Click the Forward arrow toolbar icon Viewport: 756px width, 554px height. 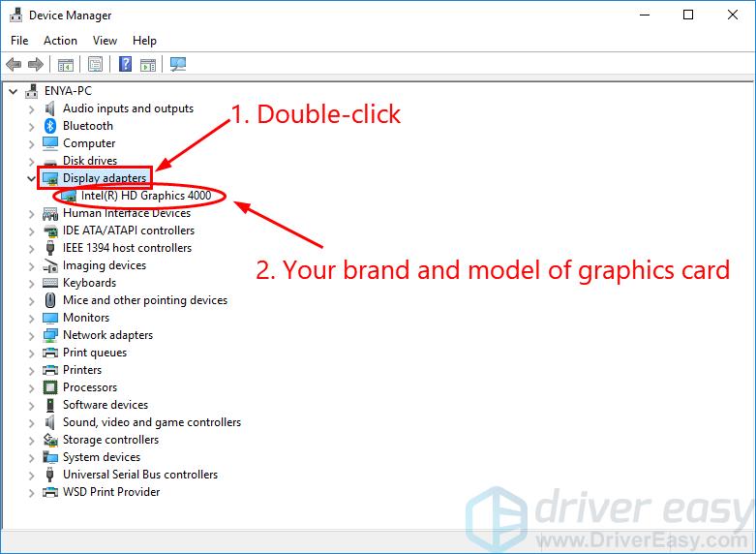click(x=36, y=64)
